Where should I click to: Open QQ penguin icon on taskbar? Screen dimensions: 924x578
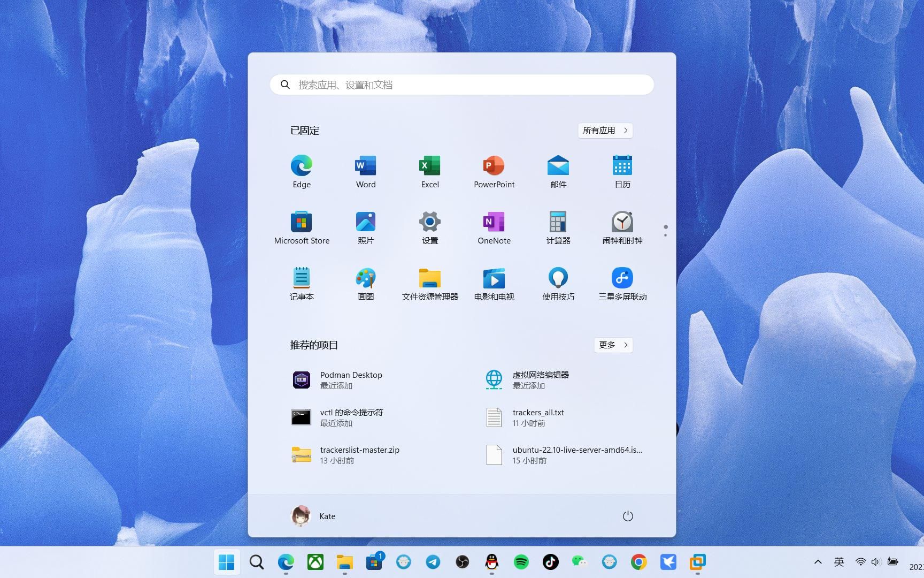click(x=492, y=562)
